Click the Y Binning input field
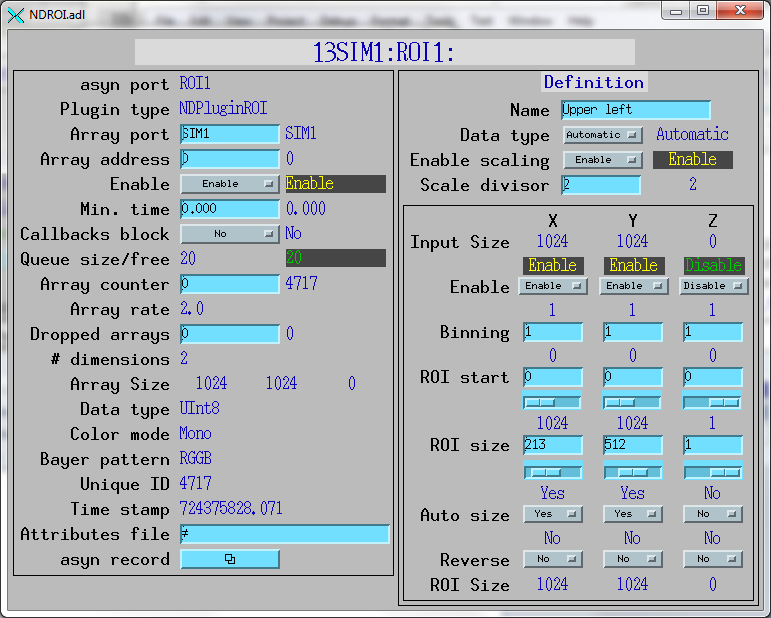Viewport: 771px width, 618px height. point(633,332)
